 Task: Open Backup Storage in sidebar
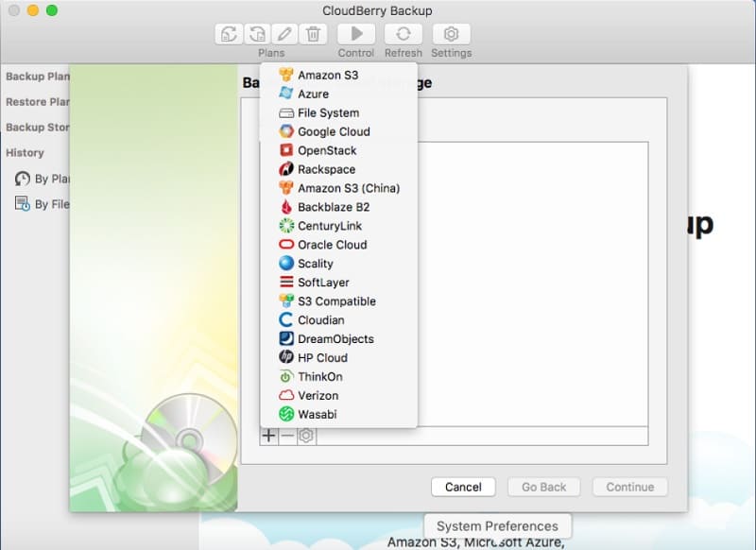(38, 128)
